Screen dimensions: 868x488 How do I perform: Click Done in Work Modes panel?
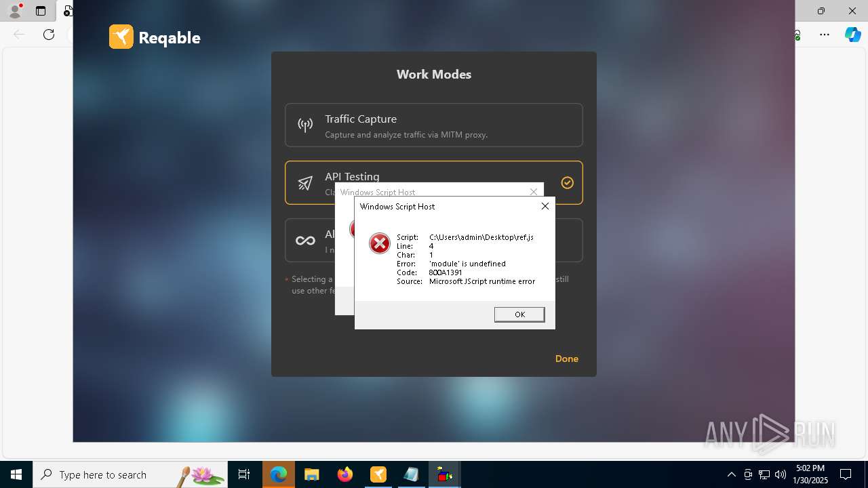pos(567,359)
